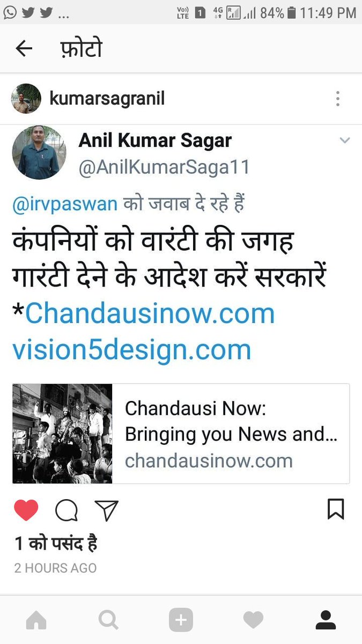The width and height of the screenshot is (362, 644).
Task: Share post using paper plane icon
Action: [106, 510]
